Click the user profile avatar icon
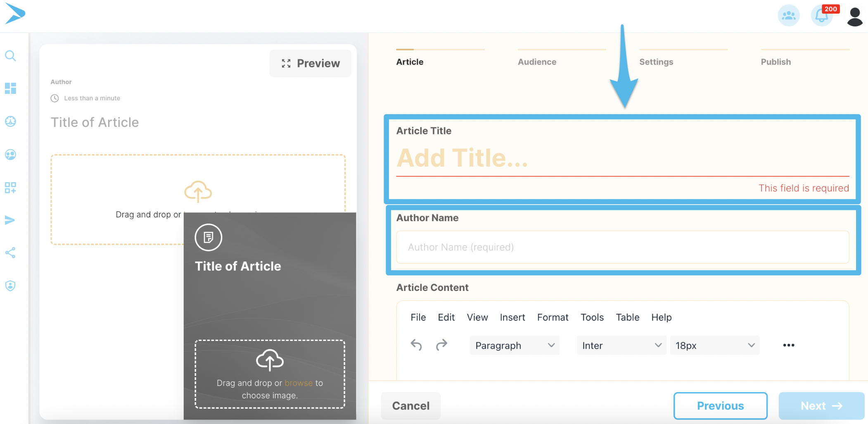This screenshot has width=868, height=424. point(854,17)
